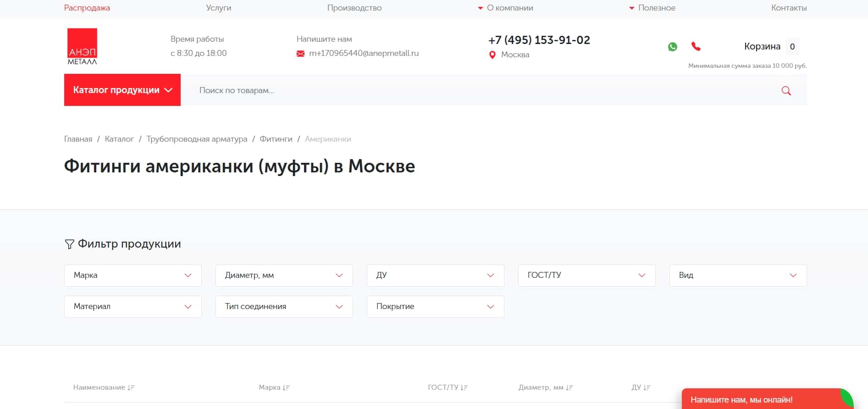The height and width of the screenshot is (409, 868).
Task: Click the working hours с 8:30 до 18:00
Action: tap(199, 53)
